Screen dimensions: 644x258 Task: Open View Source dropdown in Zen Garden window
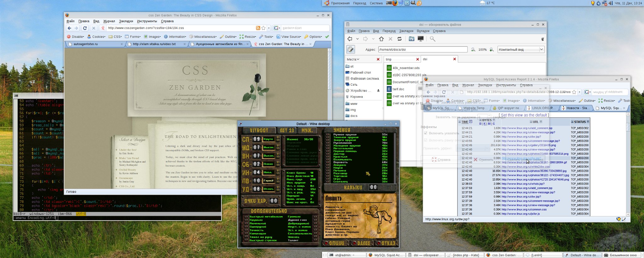point(289,37)
